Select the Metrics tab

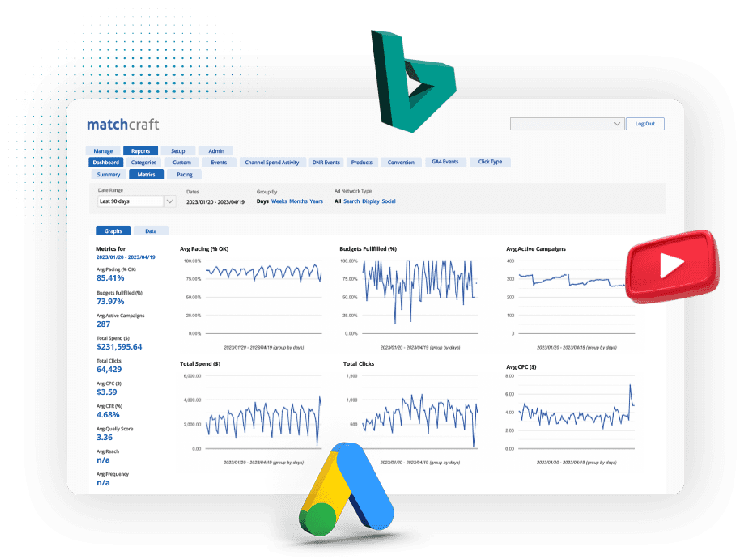tap(146, 174)
